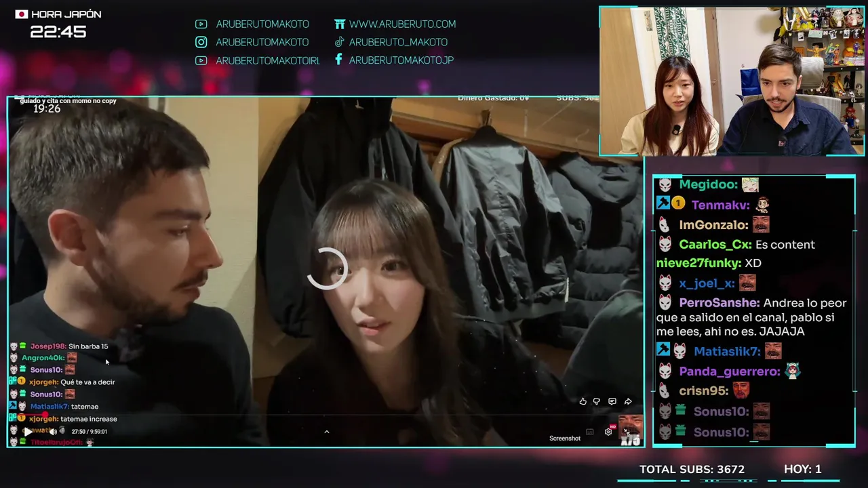Click Josep198's message 'Sin barba 15'
Screen dimensions: 868x488
point(88,346)
